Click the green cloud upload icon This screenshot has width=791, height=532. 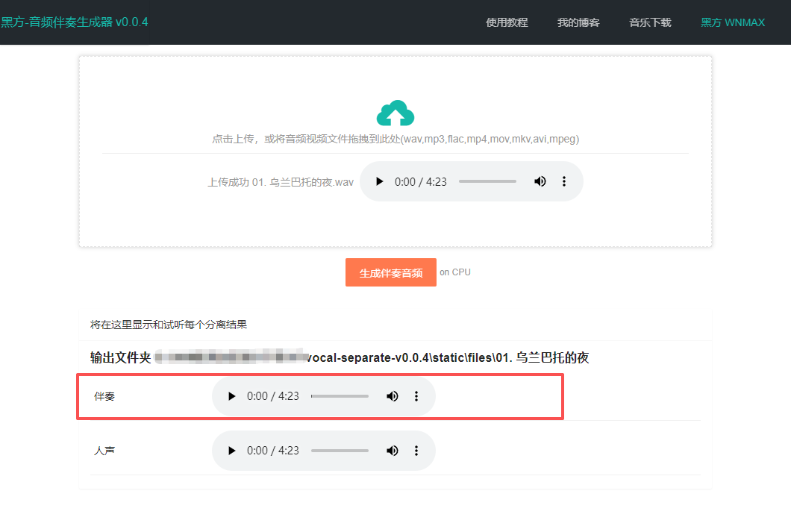395,113
